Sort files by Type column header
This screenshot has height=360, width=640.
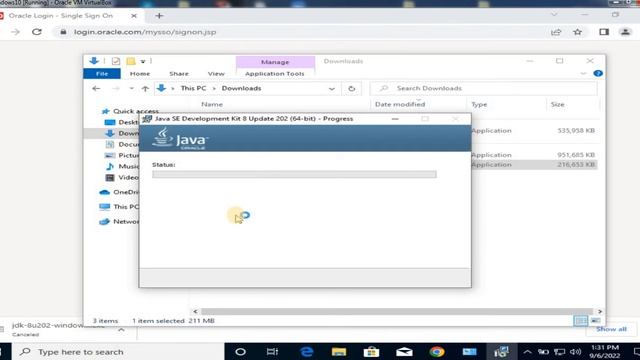(x=479, y=104)
